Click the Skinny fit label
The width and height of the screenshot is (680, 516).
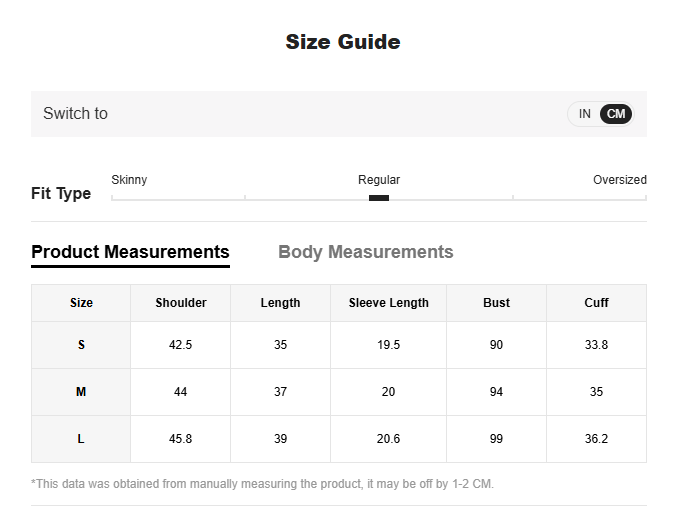coord(129,180)
